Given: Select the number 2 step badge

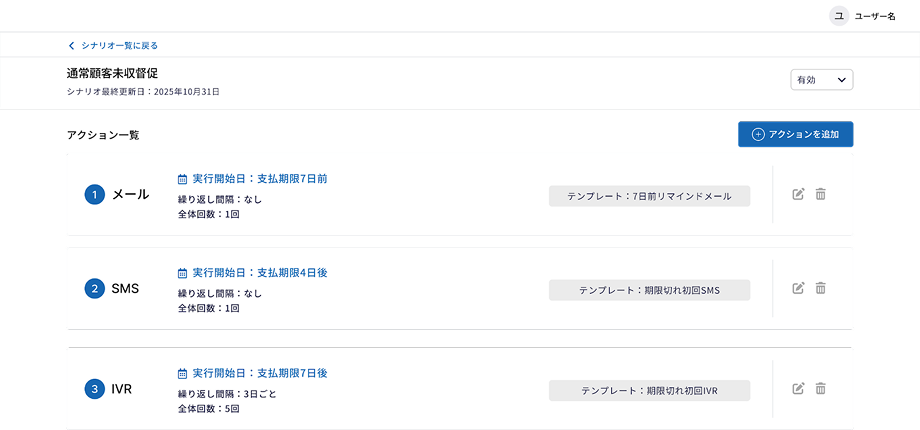Looking at the screenshot, I should click(x=95, y=289).
